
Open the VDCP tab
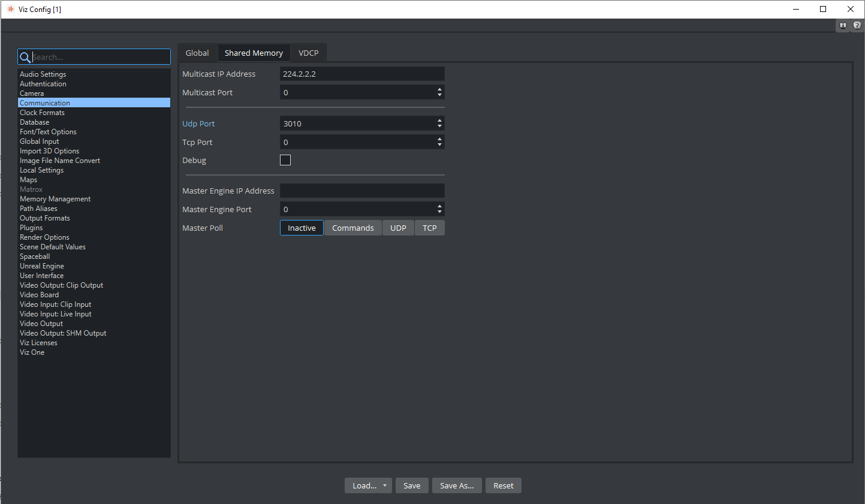point(308,53)
